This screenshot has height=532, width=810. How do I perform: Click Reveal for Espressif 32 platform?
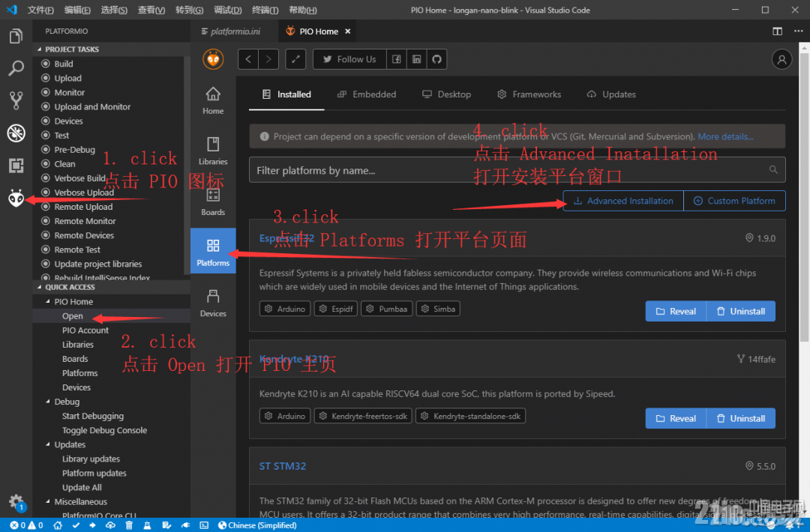[676, 311]
